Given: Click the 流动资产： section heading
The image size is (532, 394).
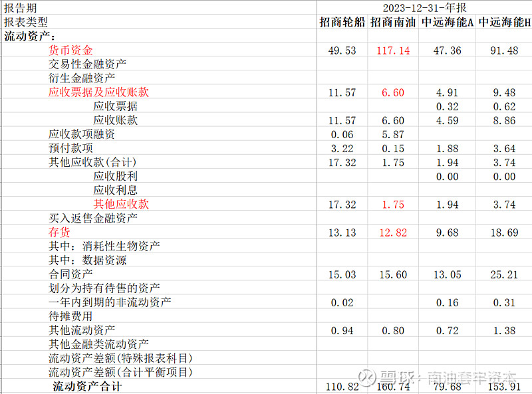Looking at the screenshot, I should (x=30, y=36).
